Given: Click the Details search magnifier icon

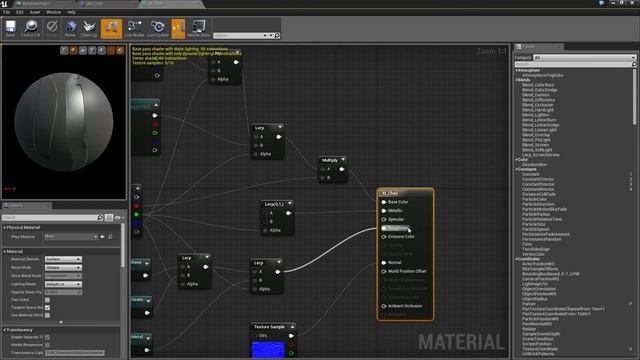Looking at the screenshot, I should tap(100, 218).
